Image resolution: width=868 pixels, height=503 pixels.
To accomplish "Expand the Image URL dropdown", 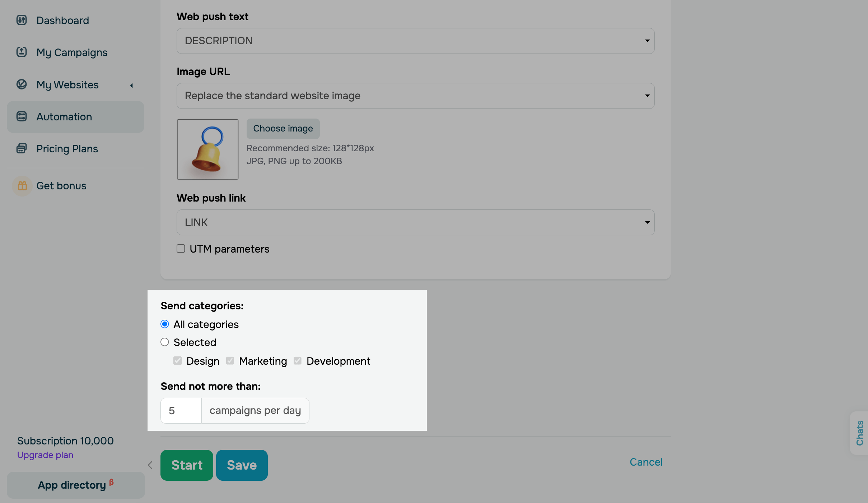I will point(415,96).
